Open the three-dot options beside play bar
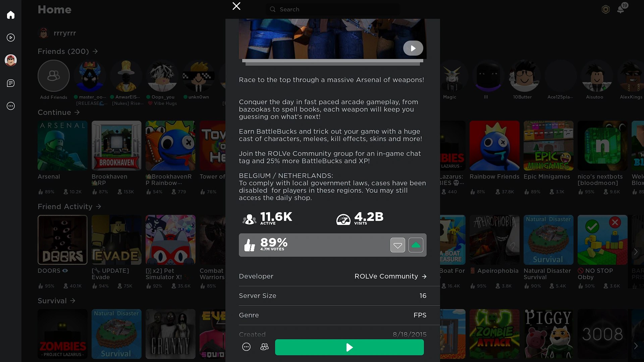 246,347
